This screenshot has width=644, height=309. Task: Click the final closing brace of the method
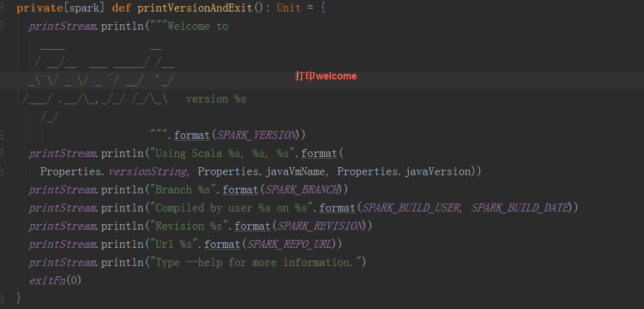19,298
